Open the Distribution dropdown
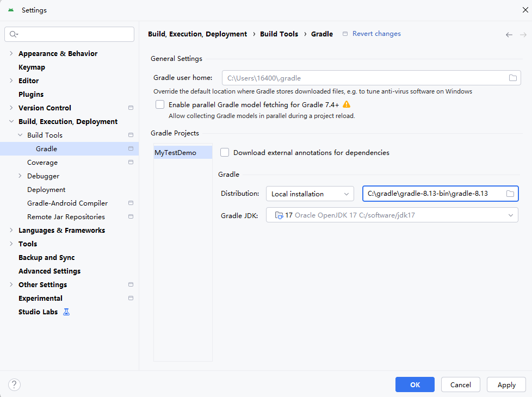The width and height of the screenshot is (532, 397). point(310,194)
